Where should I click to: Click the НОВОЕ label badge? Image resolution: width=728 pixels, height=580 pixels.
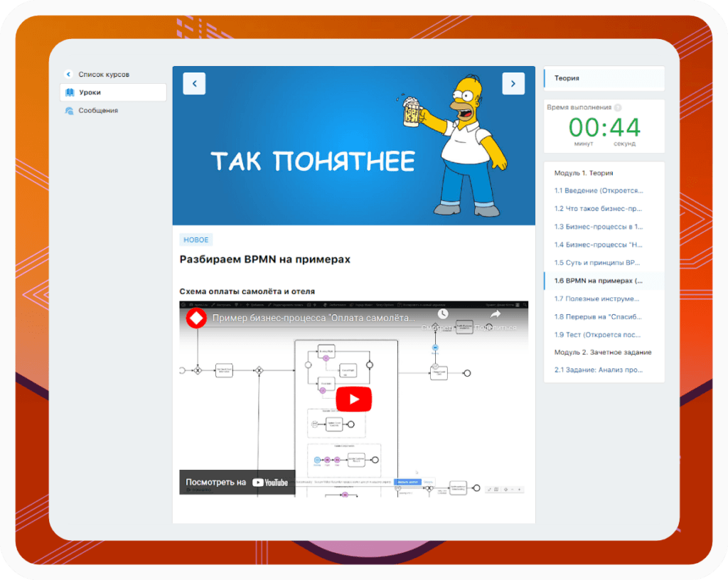196,240
